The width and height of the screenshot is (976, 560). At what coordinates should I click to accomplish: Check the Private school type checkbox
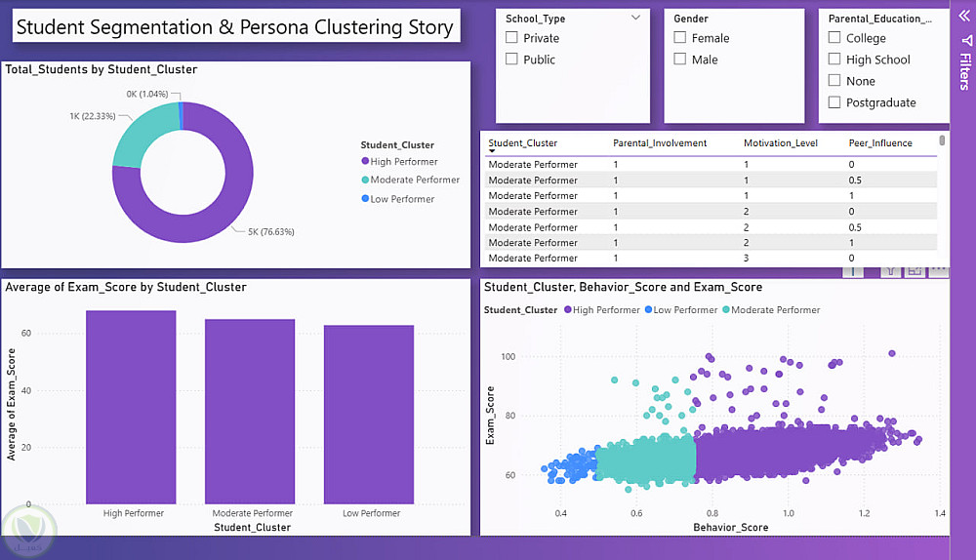[511, 37]
